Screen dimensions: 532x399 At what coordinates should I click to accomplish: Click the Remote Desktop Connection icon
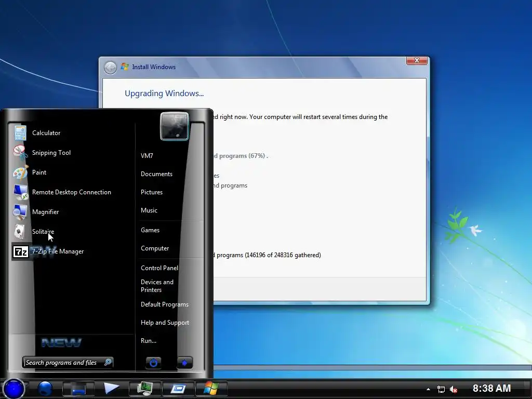tap(21, 192)
